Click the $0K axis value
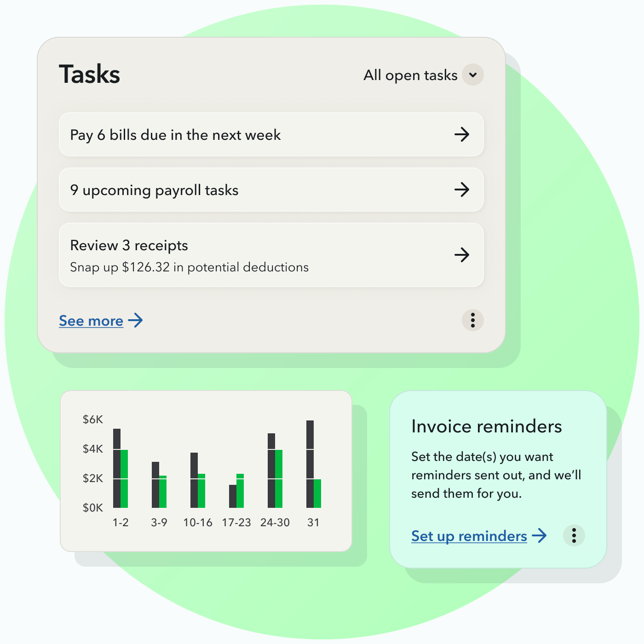This screenshot has height=644, width=644. 93,508
